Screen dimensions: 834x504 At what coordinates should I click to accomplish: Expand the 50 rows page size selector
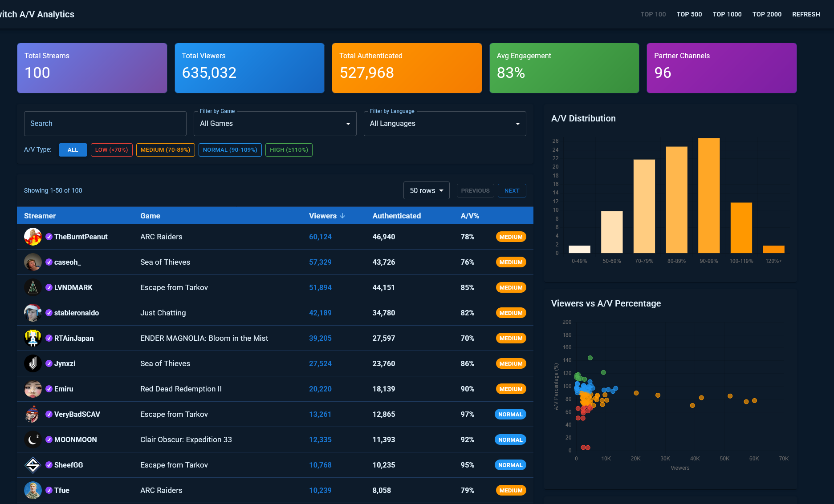coord(427,190)
